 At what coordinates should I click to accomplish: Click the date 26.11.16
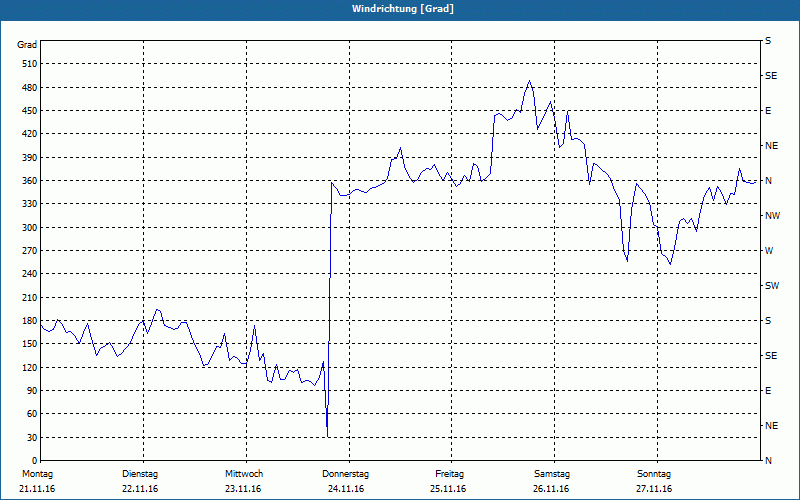click(551, 489)
